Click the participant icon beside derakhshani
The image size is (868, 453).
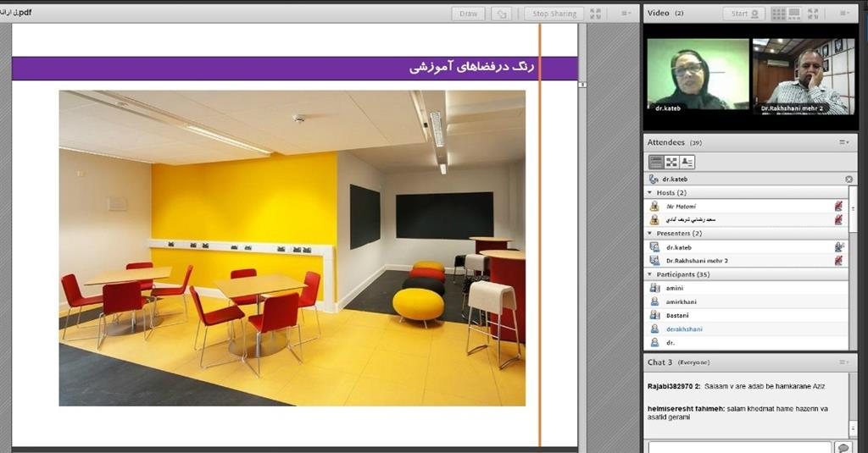(654, 329)
